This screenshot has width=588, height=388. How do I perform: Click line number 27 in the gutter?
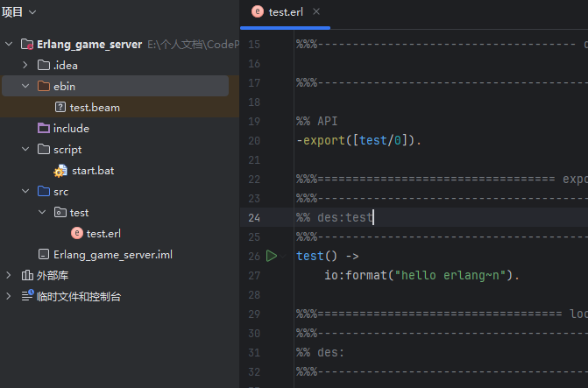(254, 276)
